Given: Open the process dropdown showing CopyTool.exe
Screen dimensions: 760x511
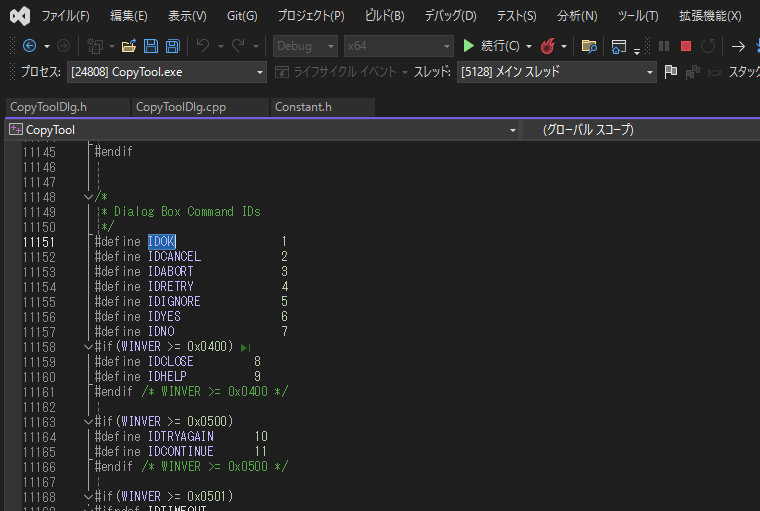Looking at the screenshot, I should (166, 72).
